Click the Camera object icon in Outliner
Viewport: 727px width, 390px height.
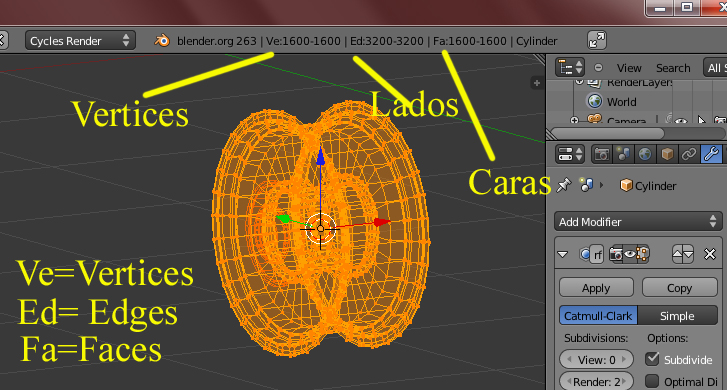pyautogui.click(x=594, y=119)
